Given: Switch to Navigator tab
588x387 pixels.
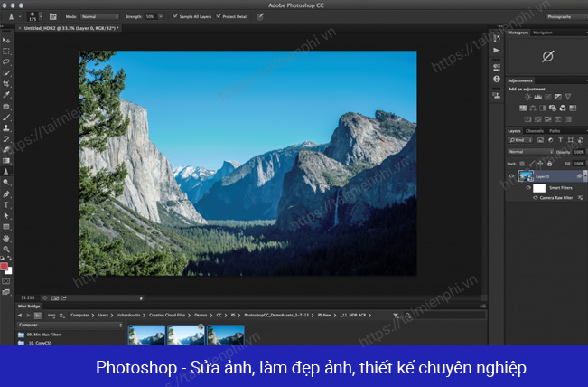Looking at the screenshot, I should (543, 33).
